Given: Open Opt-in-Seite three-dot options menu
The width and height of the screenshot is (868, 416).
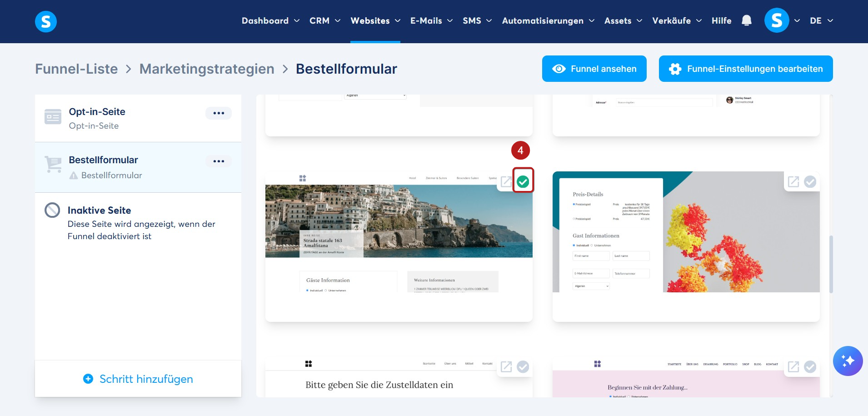Looking at the screenshot, I should coord(219,113).
